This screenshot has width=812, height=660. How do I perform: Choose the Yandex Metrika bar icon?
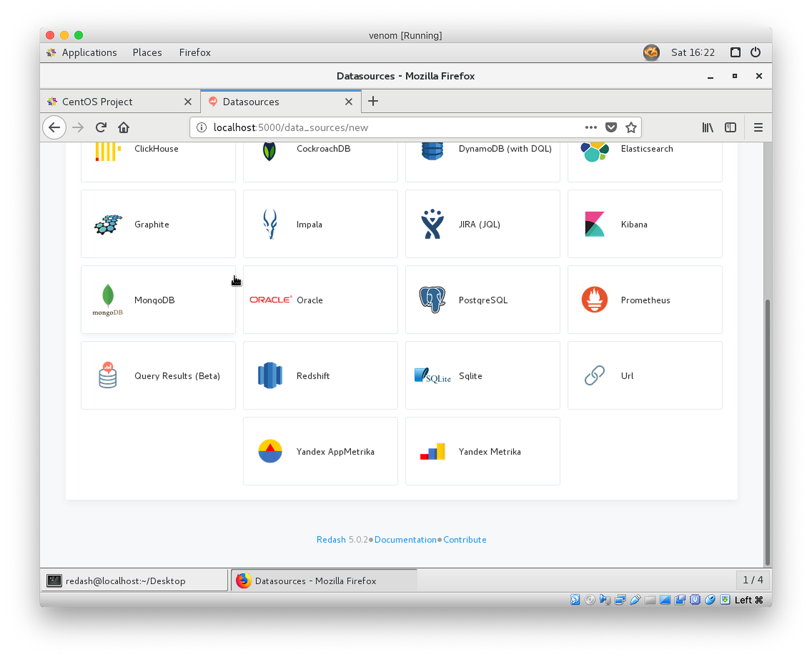click(x=432, y=452)
